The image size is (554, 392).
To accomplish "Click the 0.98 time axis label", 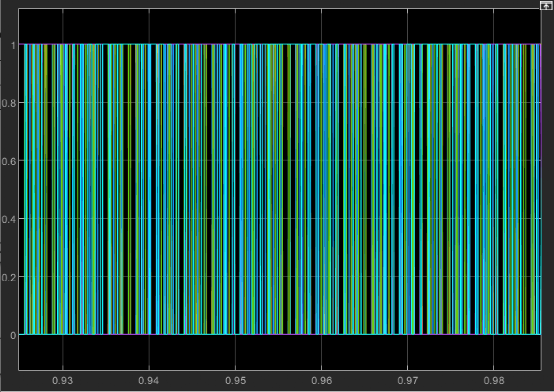I will coord(494,381).
